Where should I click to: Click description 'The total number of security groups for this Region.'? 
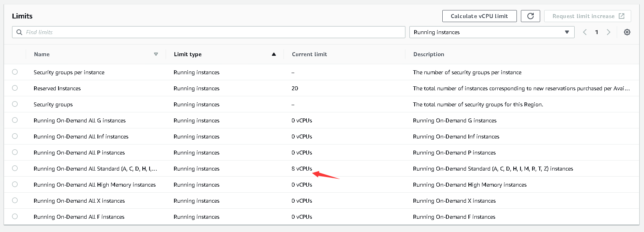point(478,104)
